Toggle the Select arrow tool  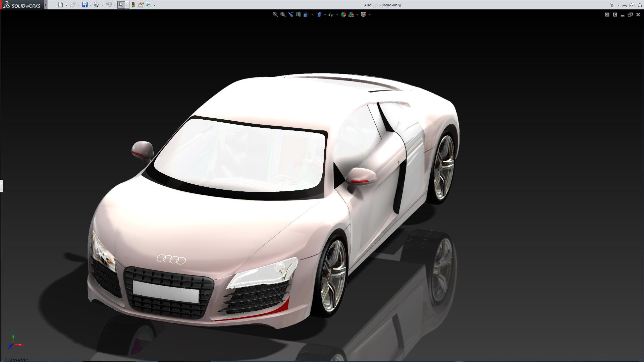point(121,5)
